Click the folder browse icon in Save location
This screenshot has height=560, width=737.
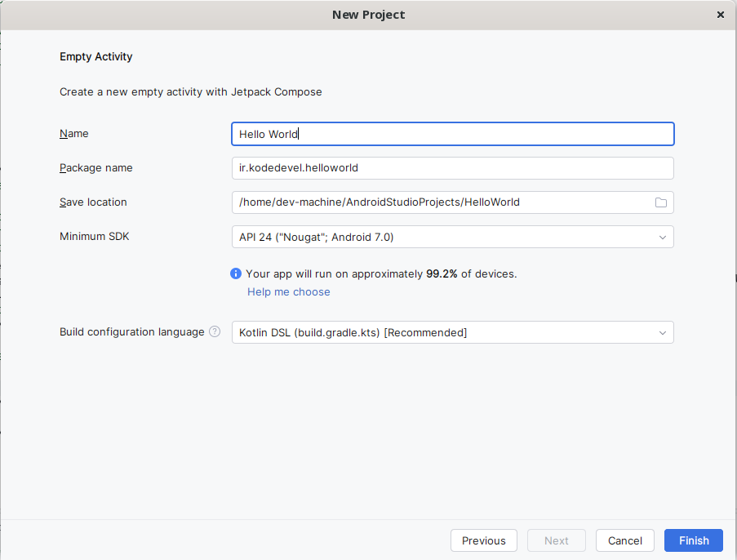[661, 202]
